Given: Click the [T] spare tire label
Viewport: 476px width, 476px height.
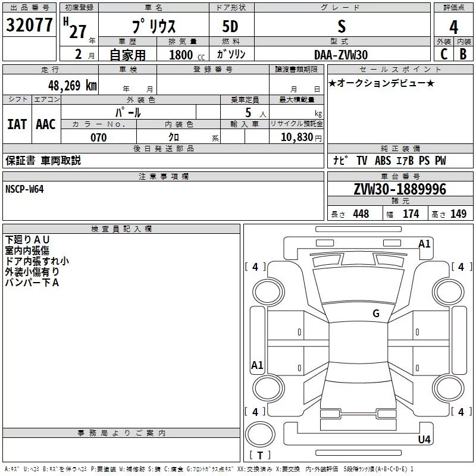Looking at the screenshot, I should (x=260, y=455).
